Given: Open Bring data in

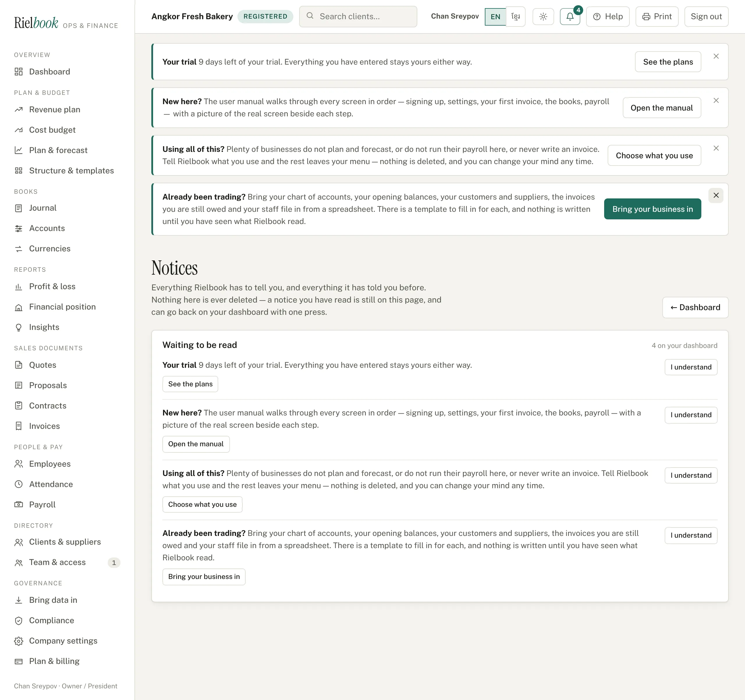Looking at the screenshot, I should point(67,600).
